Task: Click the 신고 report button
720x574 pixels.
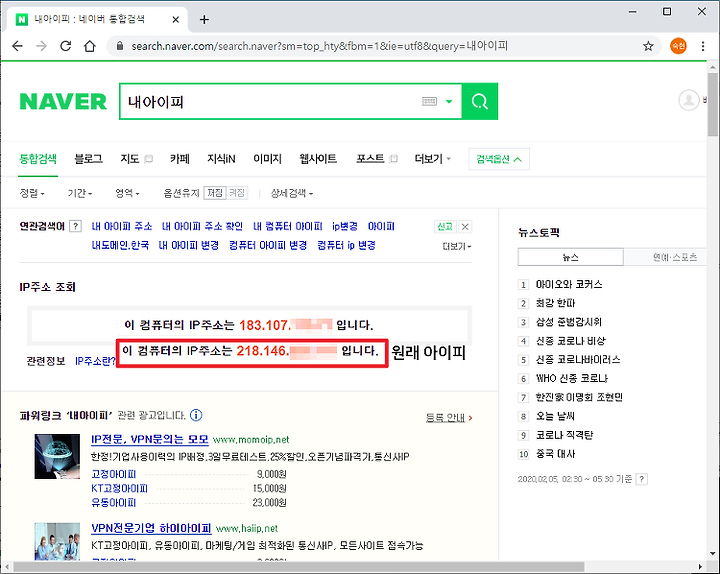Action: point(445,226)
